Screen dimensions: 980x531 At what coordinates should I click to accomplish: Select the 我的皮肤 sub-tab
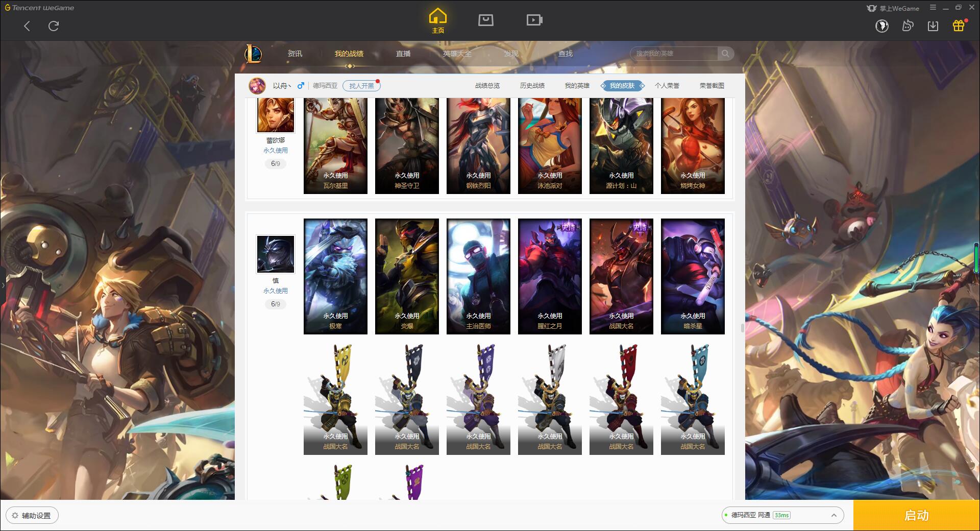pos(622,86)
